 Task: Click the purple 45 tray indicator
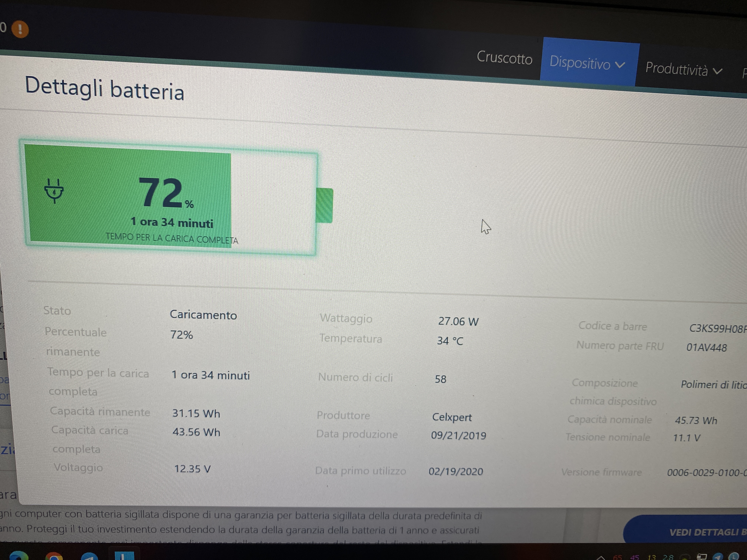635,557
